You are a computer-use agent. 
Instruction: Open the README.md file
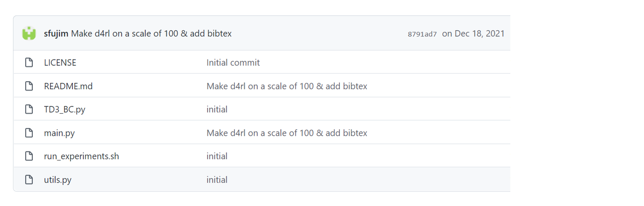point(68,86)
